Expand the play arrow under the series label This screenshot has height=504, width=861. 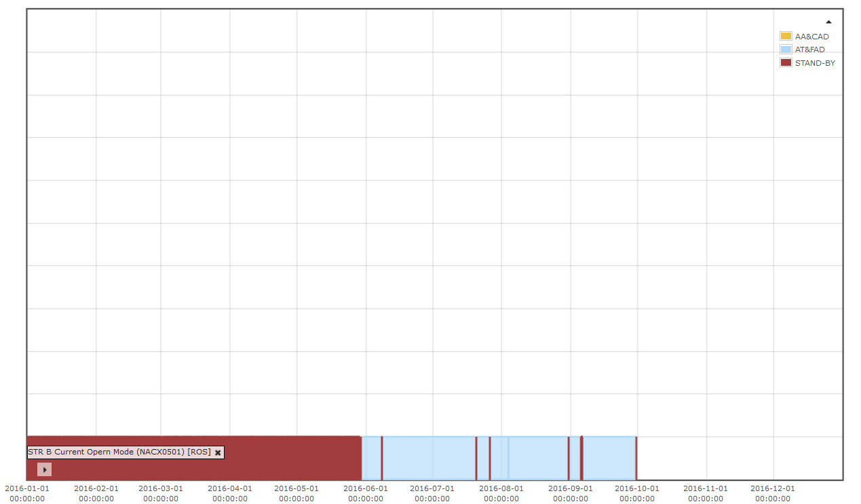[x=45, y=469]
